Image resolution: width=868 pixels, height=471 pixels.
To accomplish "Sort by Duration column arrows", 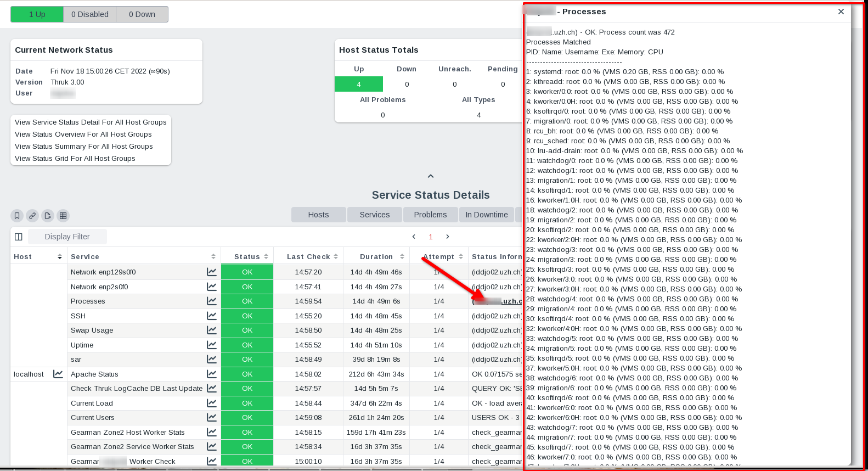I will (402, 256).
